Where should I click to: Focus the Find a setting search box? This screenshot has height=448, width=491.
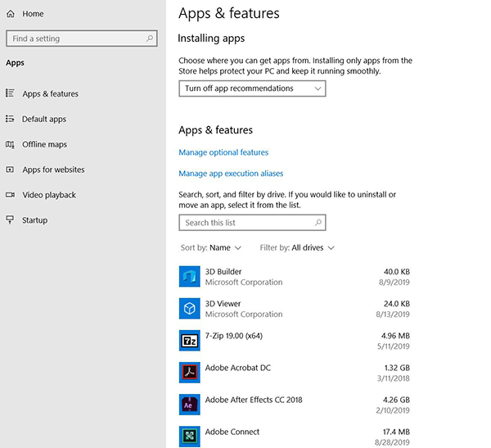pos(81,38)
